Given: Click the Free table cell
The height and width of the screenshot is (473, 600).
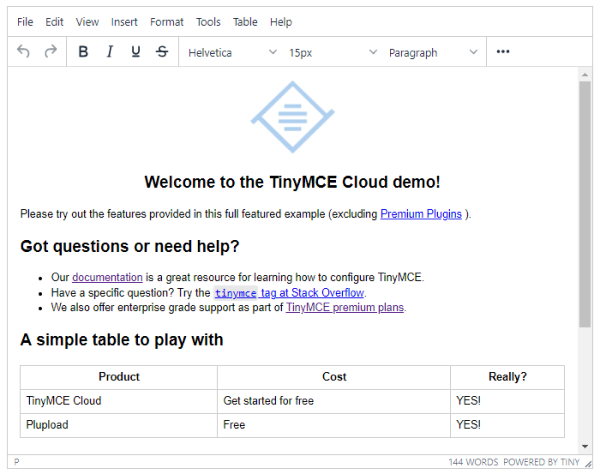Looking at the screenshot, I should coord(334,425).
